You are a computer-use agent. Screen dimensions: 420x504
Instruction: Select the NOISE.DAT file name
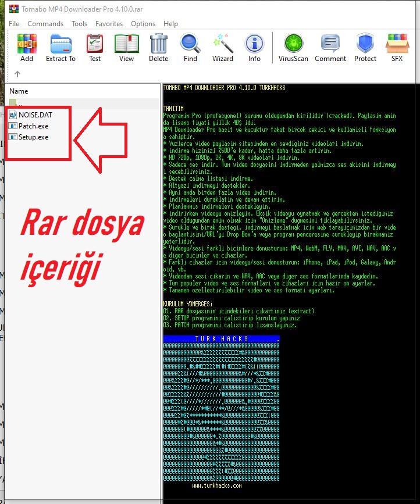pyautogui.click(x=35, y=115)
